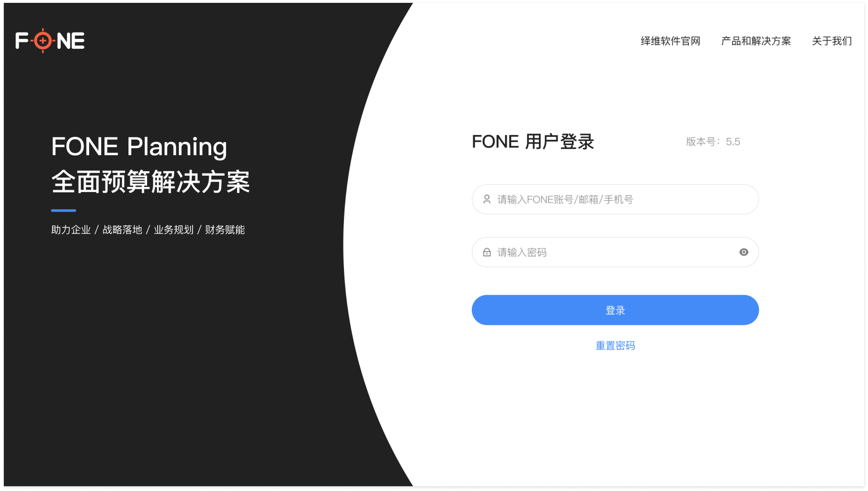
Task: Click the blue underline accent bar
Action: coord(64,210)
